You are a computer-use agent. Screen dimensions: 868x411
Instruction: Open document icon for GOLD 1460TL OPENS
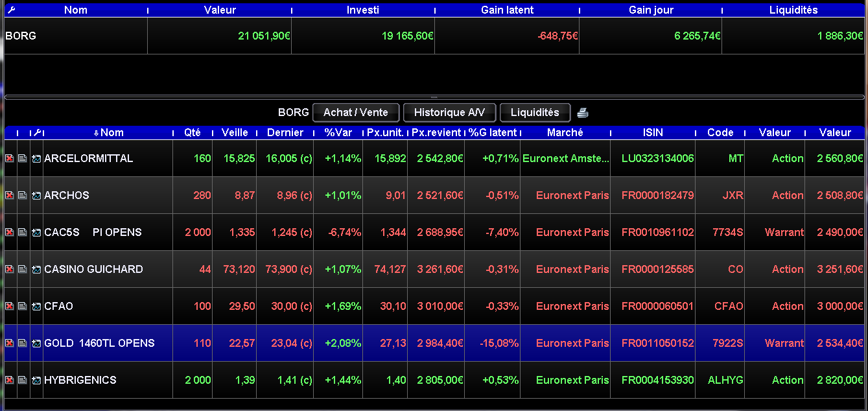[23, 344]
